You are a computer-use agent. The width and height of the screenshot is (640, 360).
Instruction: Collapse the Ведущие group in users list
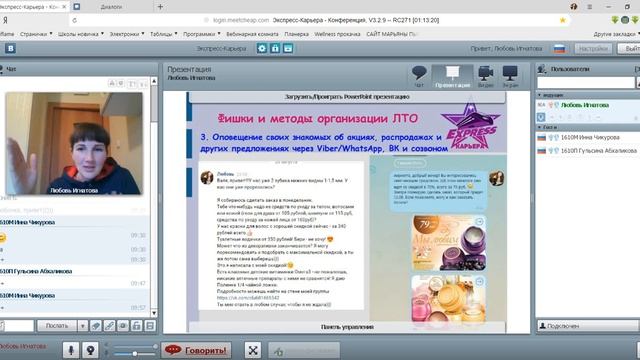[540, 95]
